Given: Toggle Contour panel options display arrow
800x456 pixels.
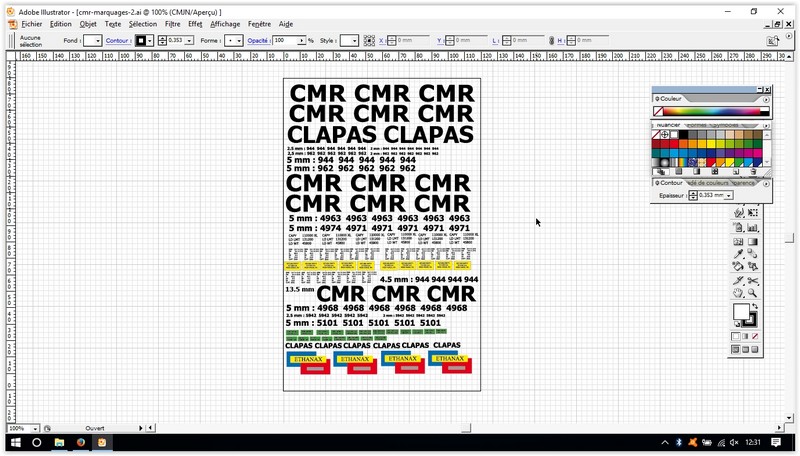Looking at the screenshot, I should tap(657, 183).
